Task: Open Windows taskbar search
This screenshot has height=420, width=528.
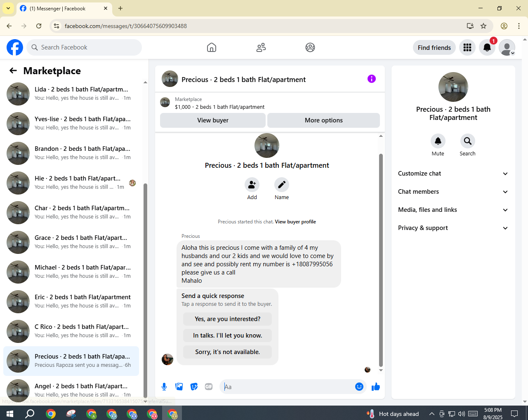Action: tap(30, 413)
